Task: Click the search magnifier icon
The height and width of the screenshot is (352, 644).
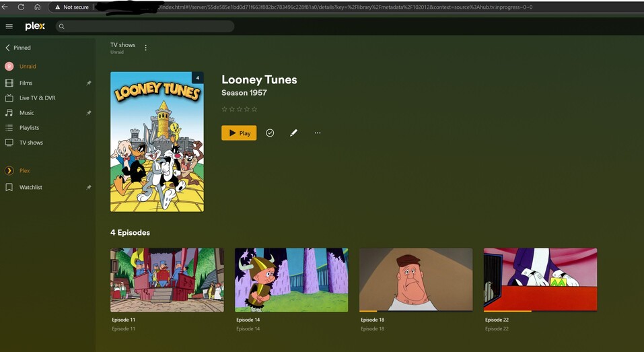Action: click(62, 27)
